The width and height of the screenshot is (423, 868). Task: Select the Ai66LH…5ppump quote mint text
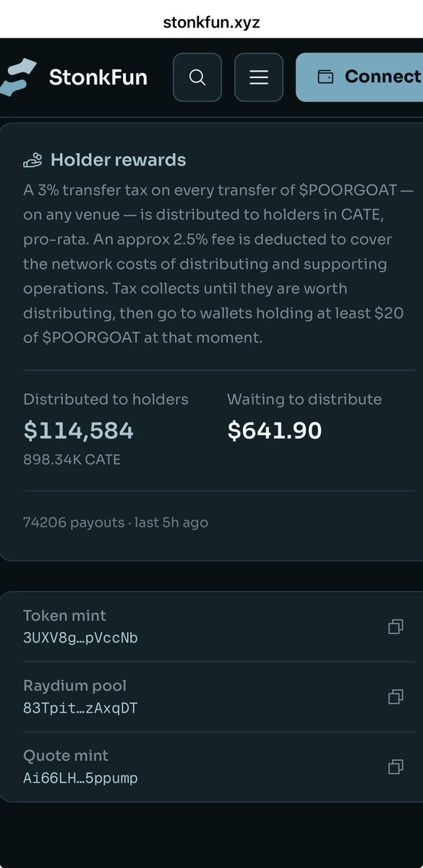coord(80,778)
